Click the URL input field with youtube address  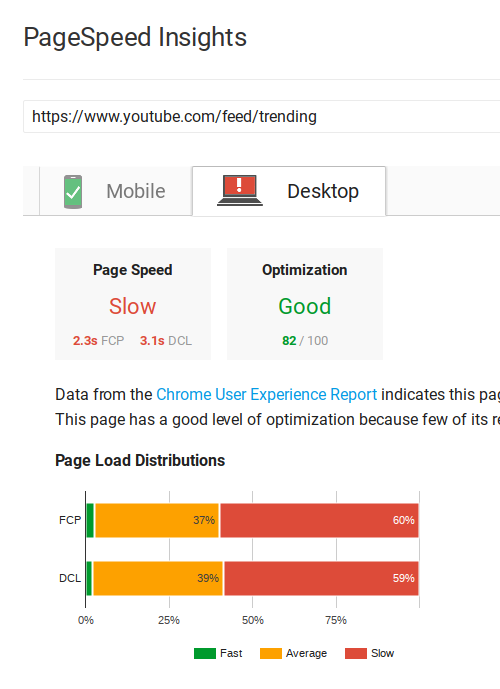(x=261, y=116)
